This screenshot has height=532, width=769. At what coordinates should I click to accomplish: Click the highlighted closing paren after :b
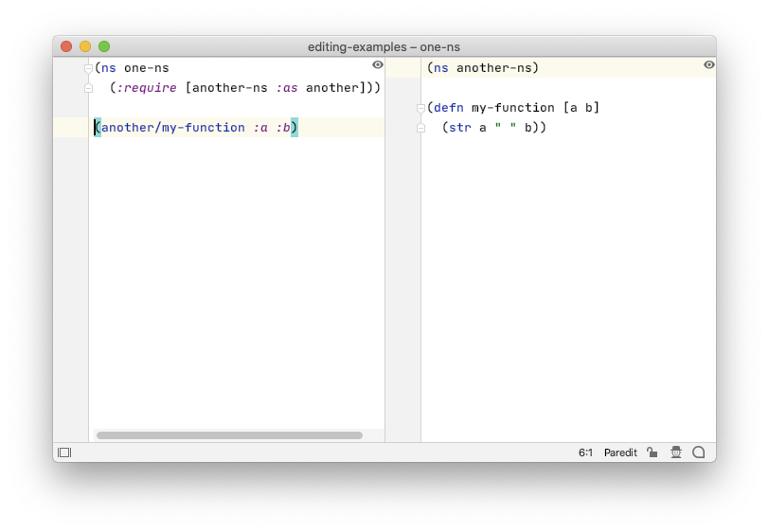tap(295, 128)
